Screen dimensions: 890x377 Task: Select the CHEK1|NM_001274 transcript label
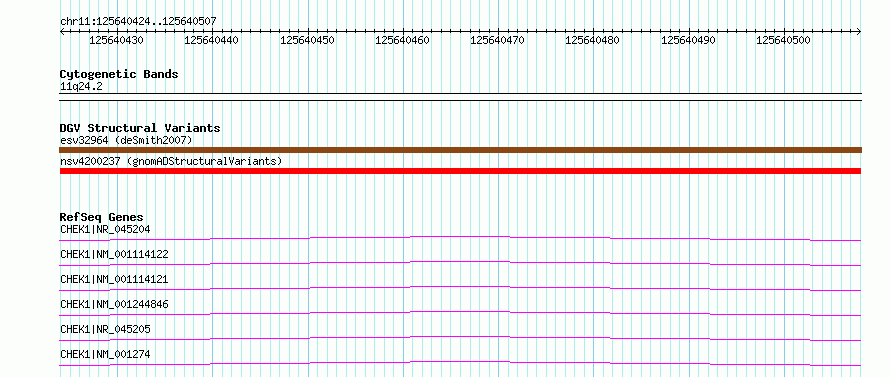tap(105, 354)
